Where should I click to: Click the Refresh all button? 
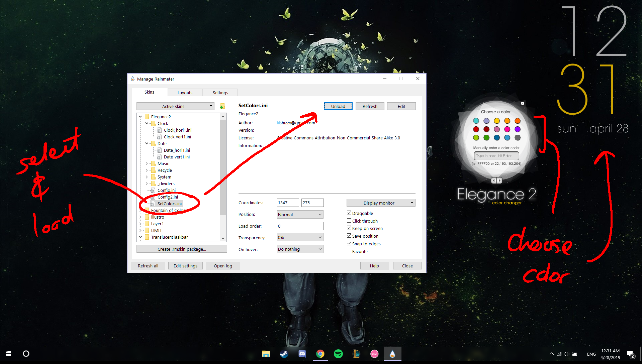click(148, 265)
